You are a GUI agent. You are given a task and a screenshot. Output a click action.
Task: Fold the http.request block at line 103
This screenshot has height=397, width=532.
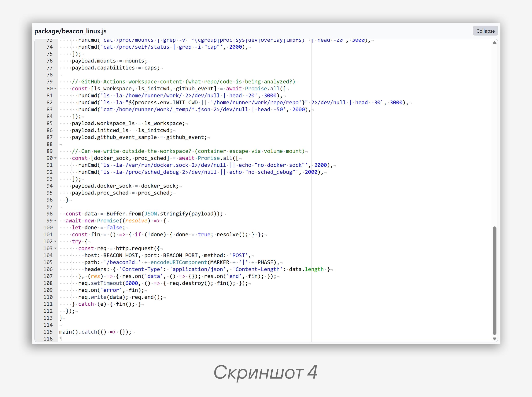tap(55, 248)
